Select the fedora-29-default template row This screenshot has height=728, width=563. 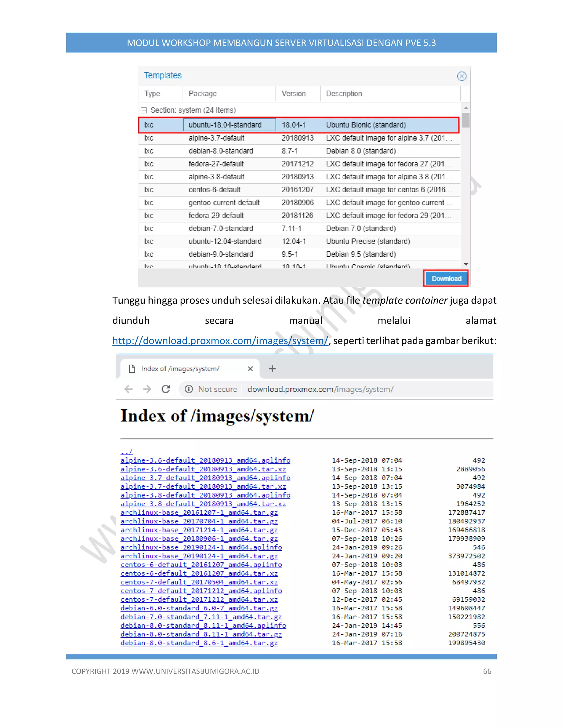[x=300, y=216]
